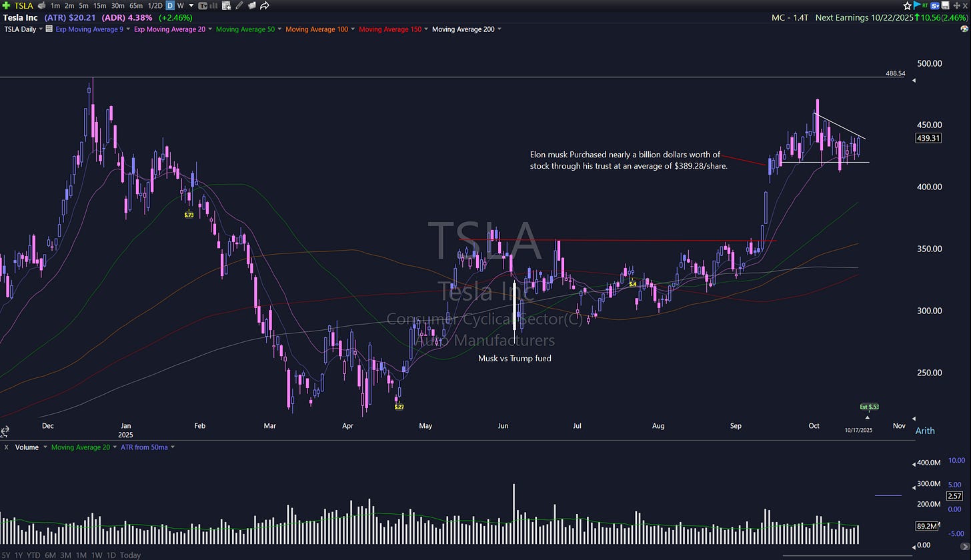
Task: Click the bar chart style icon
Action: 213,5
